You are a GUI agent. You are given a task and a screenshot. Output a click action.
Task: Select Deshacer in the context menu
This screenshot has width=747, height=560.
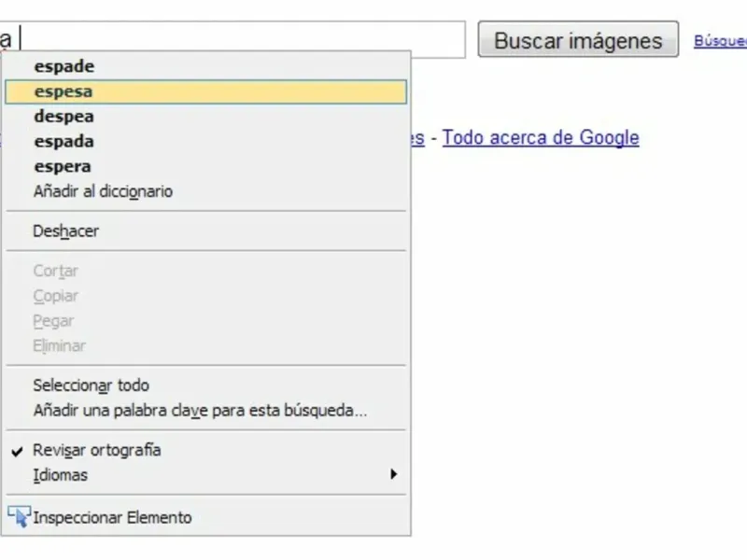(65, 231)
